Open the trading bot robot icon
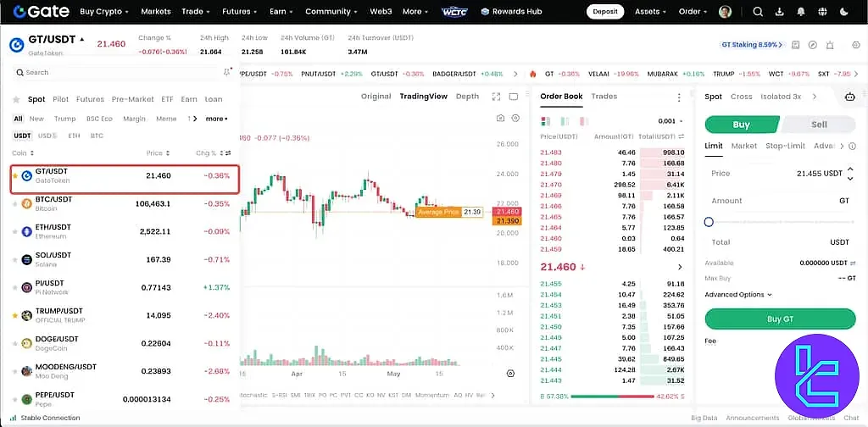 pos(849,97)
